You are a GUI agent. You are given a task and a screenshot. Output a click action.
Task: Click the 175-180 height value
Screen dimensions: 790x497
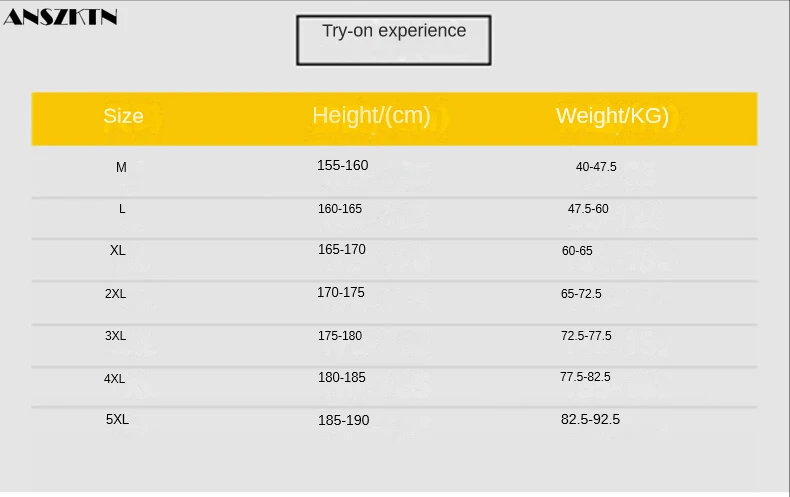[x=340, y=336]
